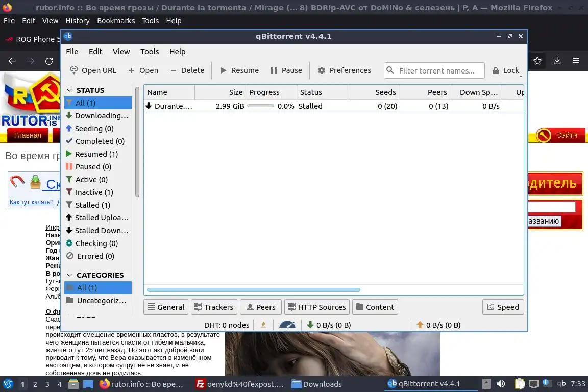Screen dimensions: 588x392
Task: Click the connection status flame icon
Action: (263, 325)
